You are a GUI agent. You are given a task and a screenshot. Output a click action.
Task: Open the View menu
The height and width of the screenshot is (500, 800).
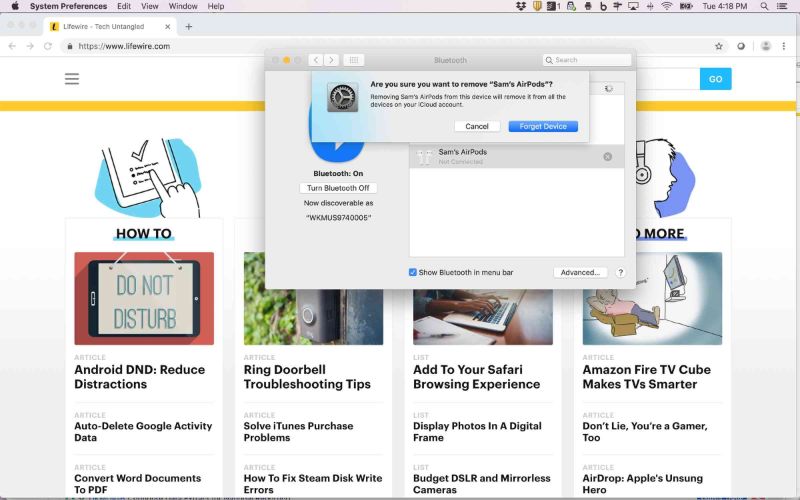tap(149, 6)
